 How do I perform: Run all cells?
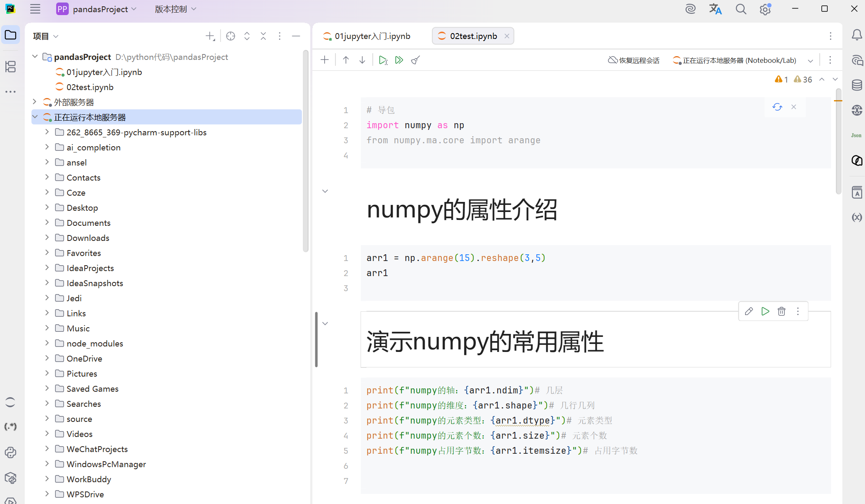click(399, 60)
